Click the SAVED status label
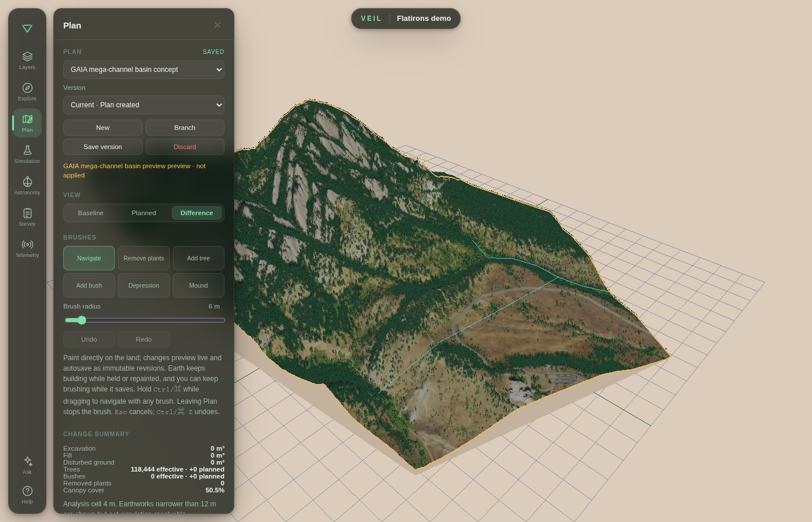The width and height of the screenshot is (812, 522). pyautogui.click(x=213, y=52)
